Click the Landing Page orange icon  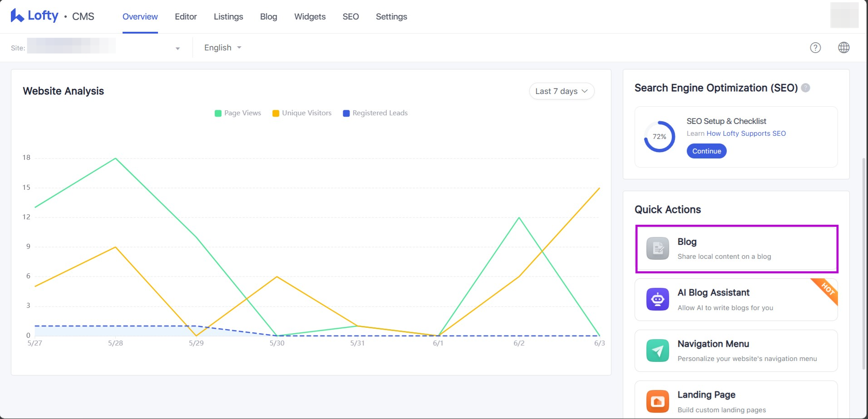(x=657, y=401)
